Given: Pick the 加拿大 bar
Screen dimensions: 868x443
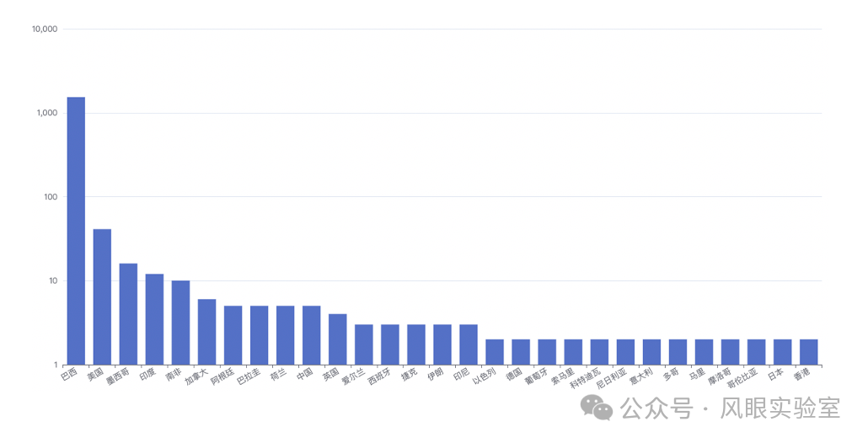Looking at the screenshot, I should (x=206, y=332).
